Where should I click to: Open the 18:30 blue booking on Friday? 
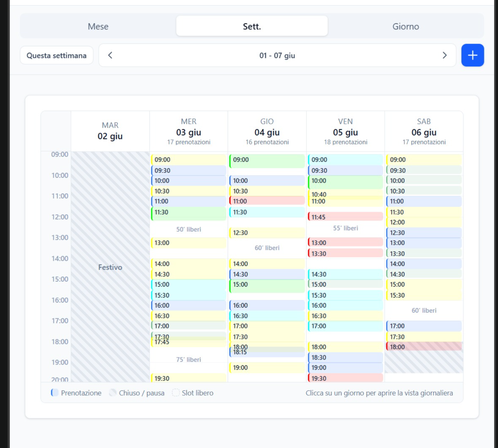tap(345, 357)
